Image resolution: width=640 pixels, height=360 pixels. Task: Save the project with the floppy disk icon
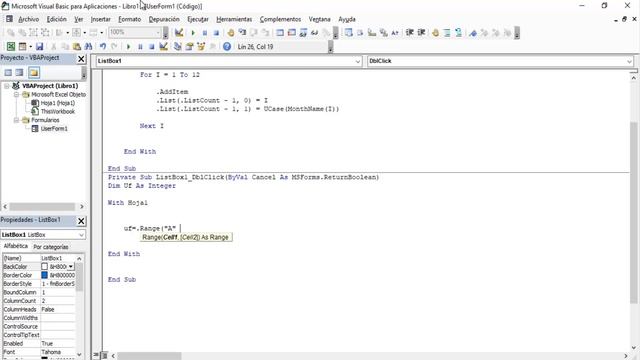(40, 47)
